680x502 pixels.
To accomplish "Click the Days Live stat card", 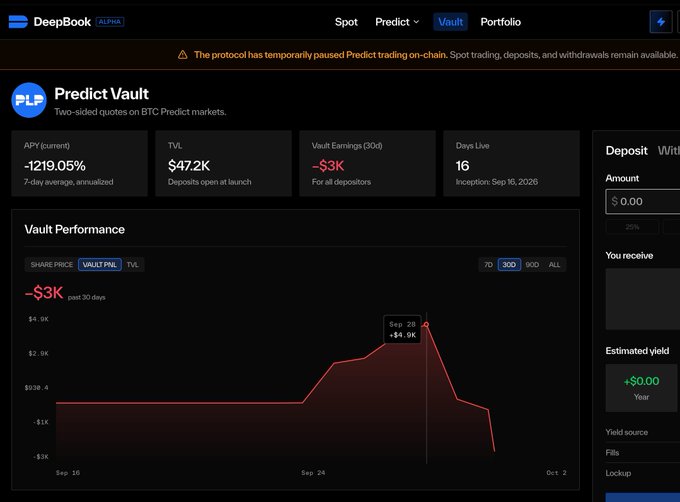I will pyautogui.click(x=511, y=163).
